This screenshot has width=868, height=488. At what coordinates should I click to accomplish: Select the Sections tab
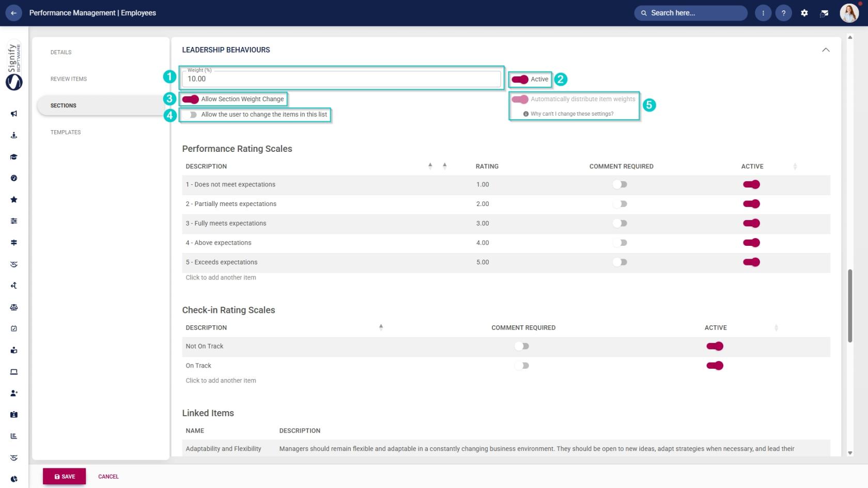[101, 105]
